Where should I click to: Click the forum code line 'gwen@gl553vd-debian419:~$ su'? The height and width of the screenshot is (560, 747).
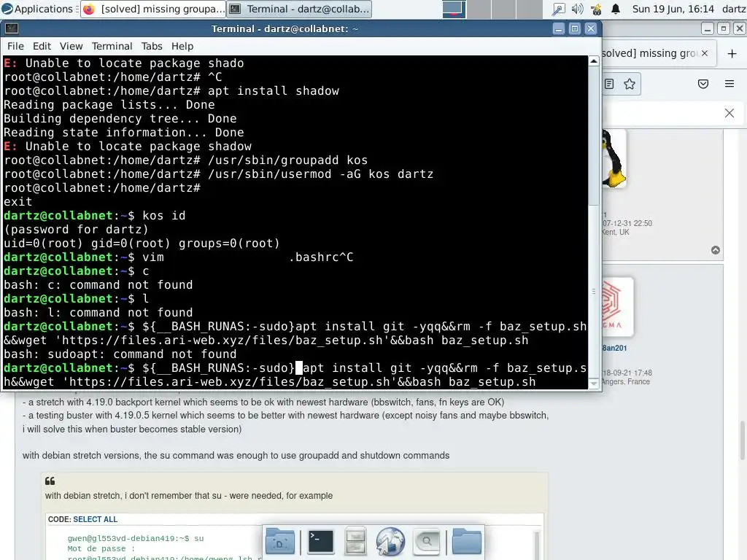click(x=136, y=539)
